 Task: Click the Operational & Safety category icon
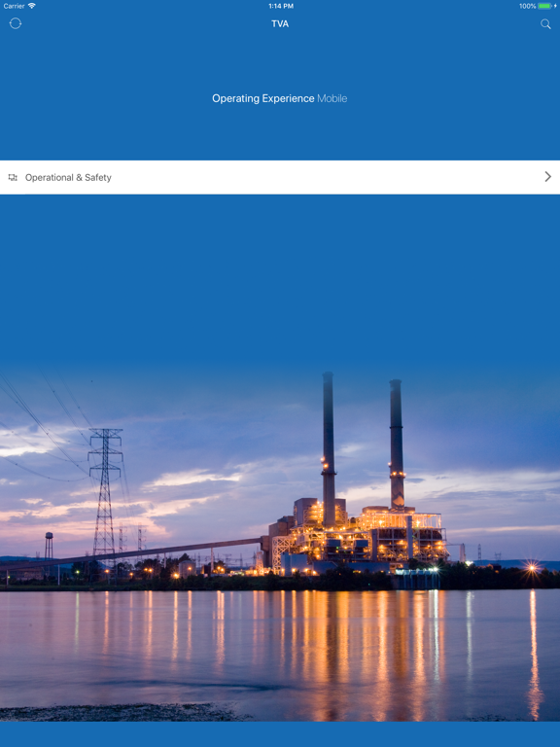click(x=13, y=177)
